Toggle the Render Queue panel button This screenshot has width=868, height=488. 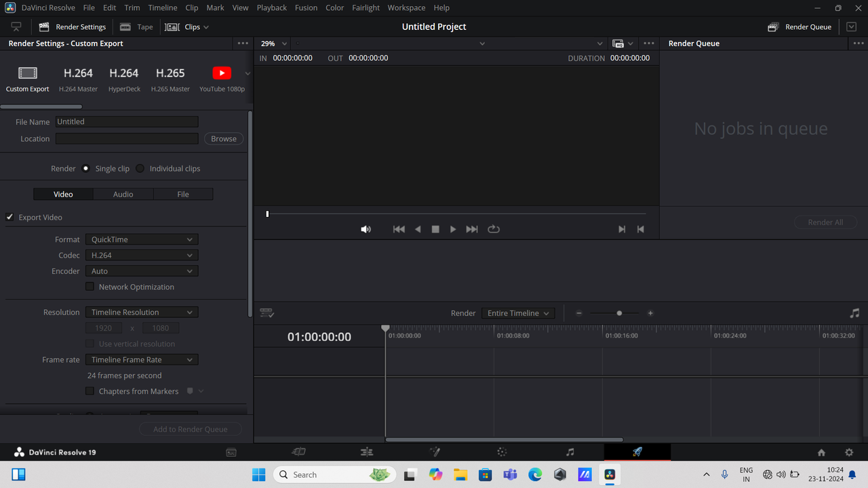click(800, 27)
